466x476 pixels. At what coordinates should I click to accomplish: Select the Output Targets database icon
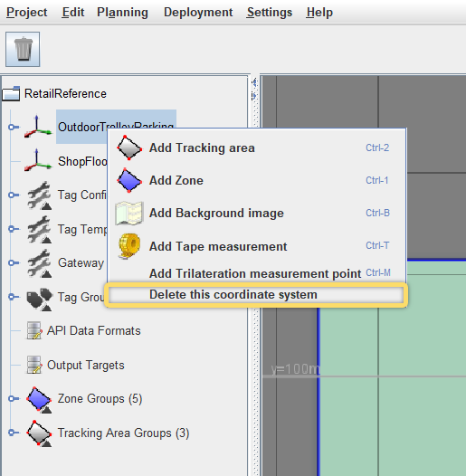34,365
